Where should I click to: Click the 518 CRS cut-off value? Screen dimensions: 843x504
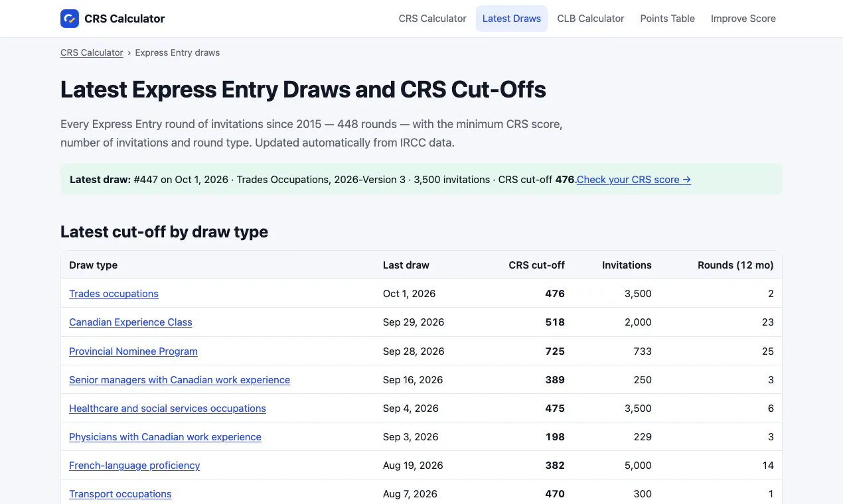pyautogui.click(x=555, y=322)
